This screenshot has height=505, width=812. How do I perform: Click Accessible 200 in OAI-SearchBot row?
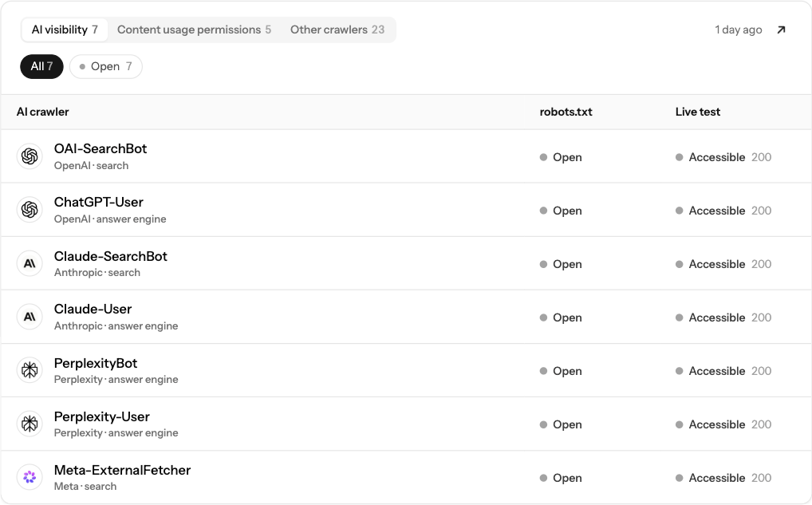pos(723,157)
